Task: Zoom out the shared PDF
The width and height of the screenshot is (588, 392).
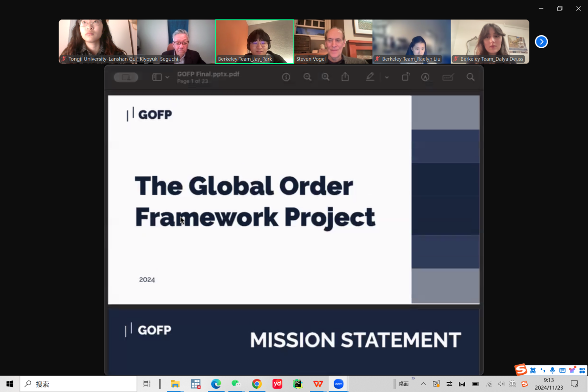Action: pyautogui.click(x=307, y=77)
